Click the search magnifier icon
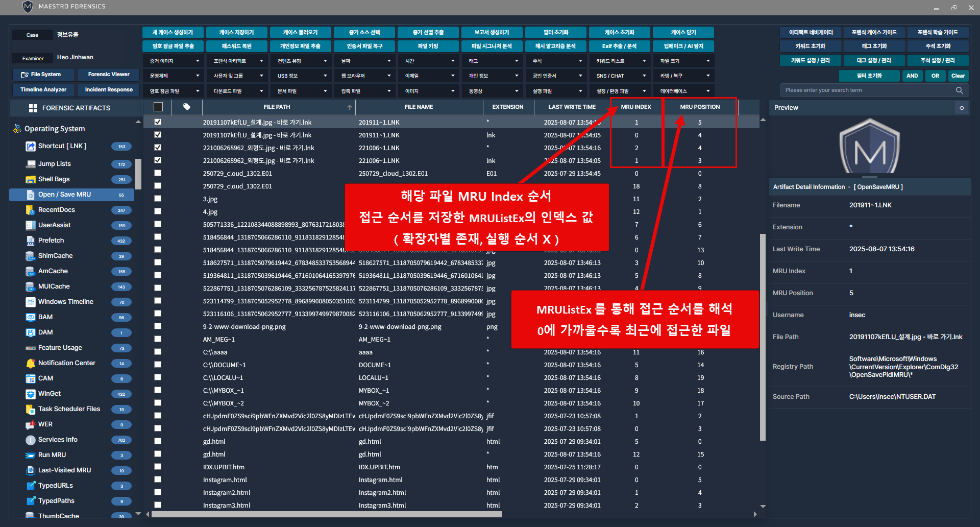 (959, 90)
